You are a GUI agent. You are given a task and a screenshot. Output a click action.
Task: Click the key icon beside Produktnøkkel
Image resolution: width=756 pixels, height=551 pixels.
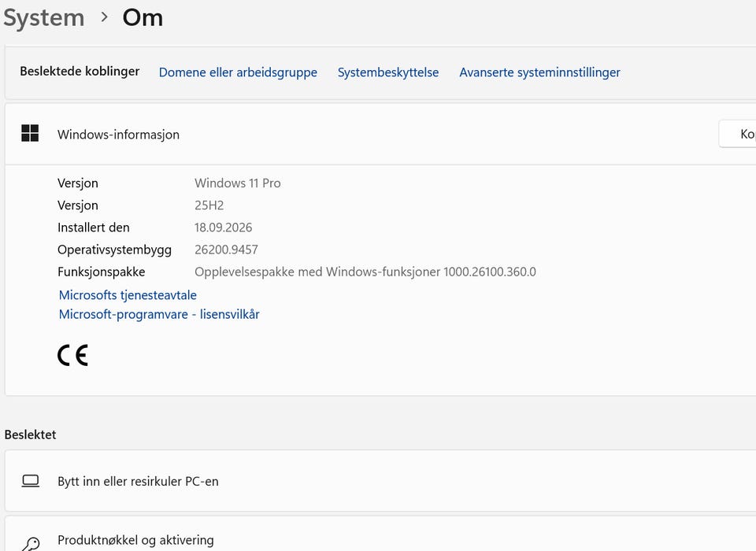31,544
